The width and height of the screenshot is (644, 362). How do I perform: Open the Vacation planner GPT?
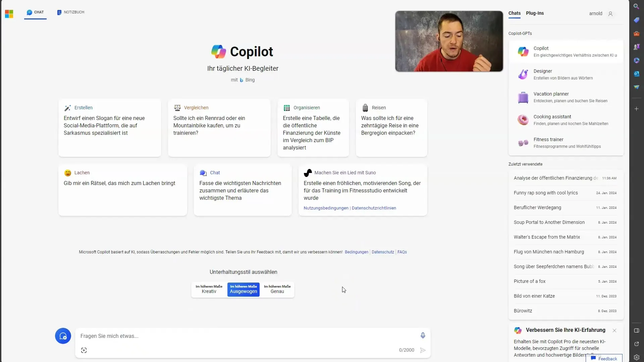[x=566, y=96]
